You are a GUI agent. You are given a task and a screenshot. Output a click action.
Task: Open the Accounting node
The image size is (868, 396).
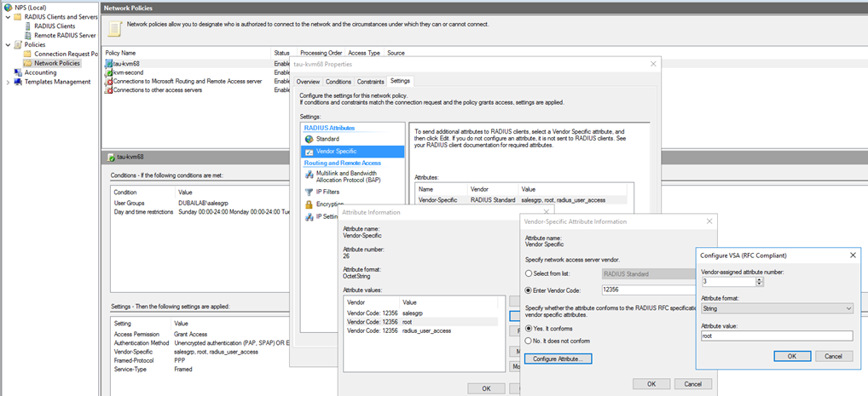(40, 72)
